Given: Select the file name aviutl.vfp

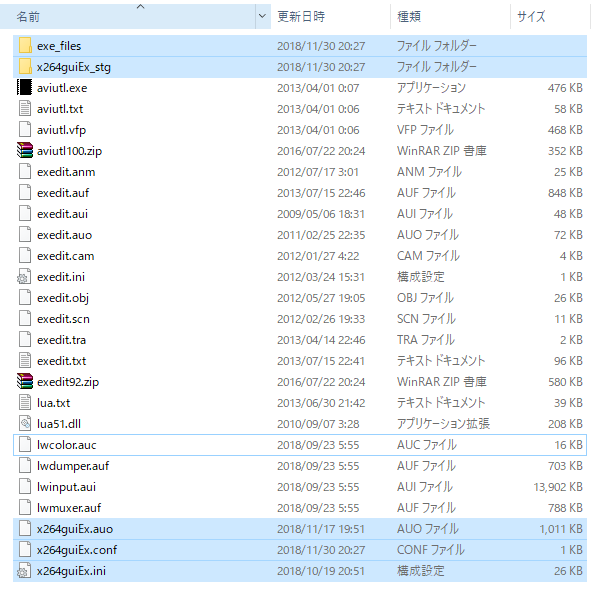Looking at the screenshot, I should tap(61, 130).
